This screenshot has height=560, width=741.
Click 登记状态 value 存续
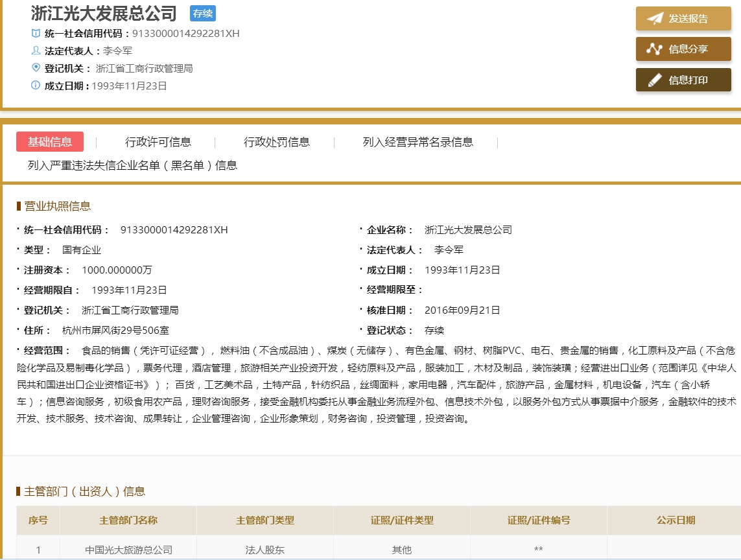coord(434,331)
